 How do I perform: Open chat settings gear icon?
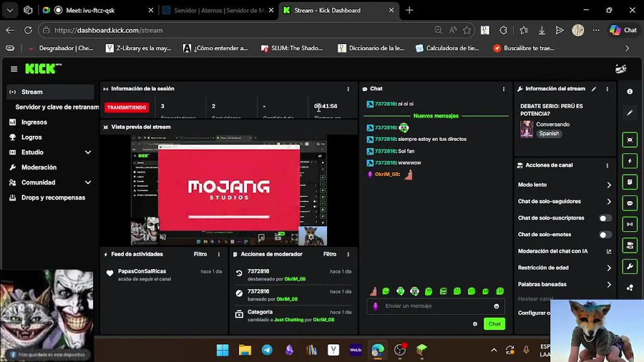click(475, 324)
